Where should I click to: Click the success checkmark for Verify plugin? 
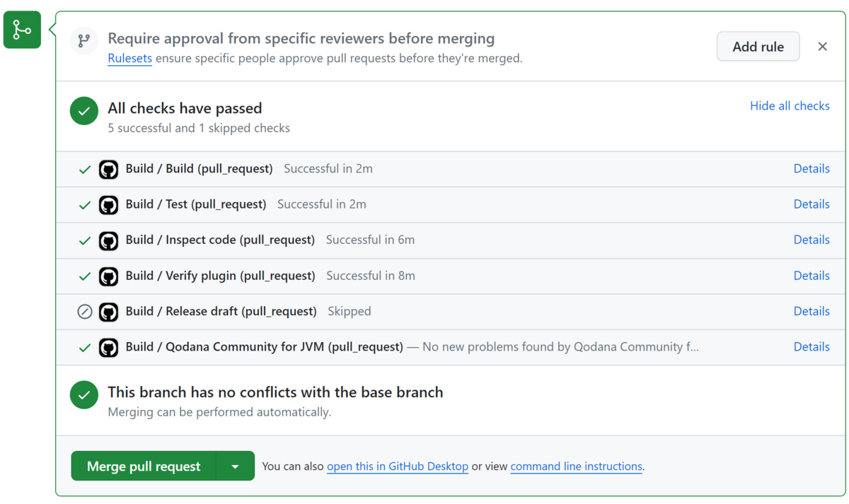(85, 276)
